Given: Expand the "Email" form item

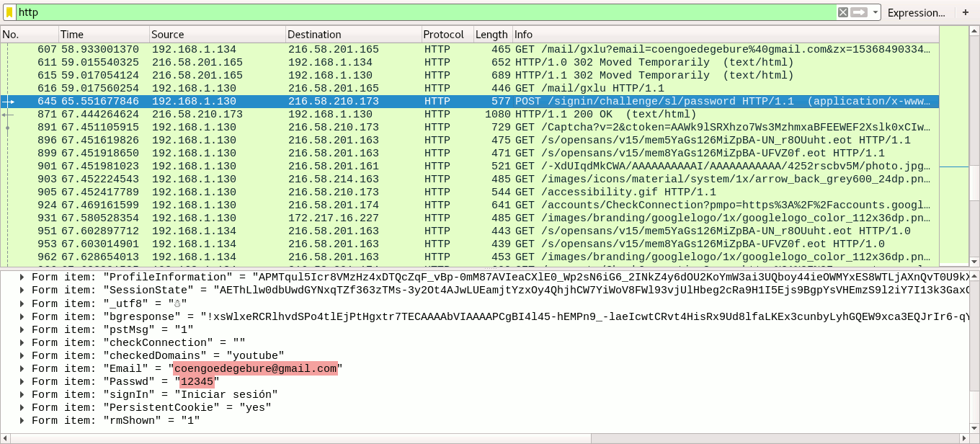Looking at the screenshot, I should coord(22,369).
